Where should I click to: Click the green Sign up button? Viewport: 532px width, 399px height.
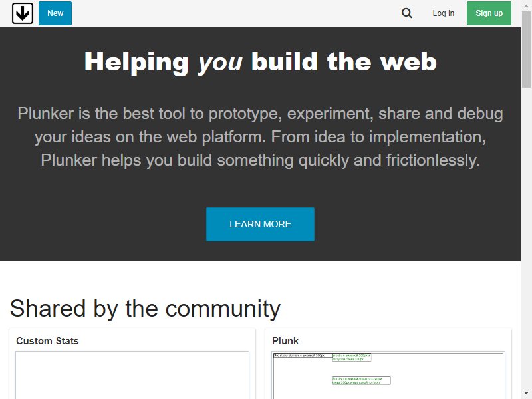click(489, 13)
